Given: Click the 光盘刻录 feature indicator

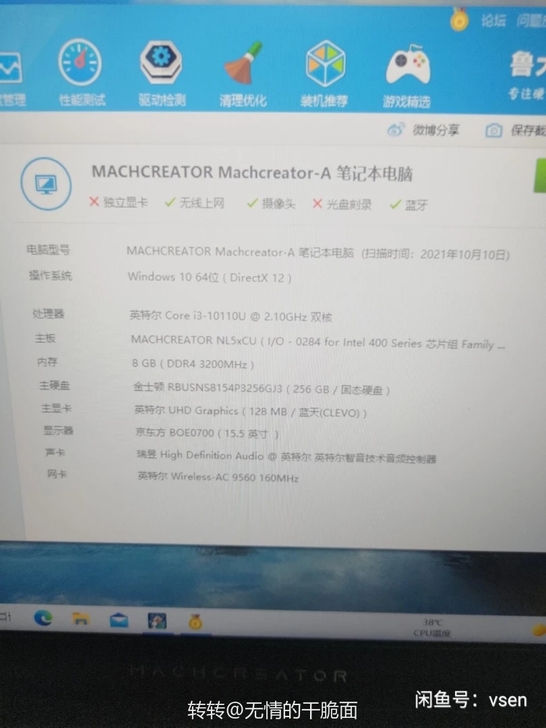Looking at the screenshot, I should point(342,204).
